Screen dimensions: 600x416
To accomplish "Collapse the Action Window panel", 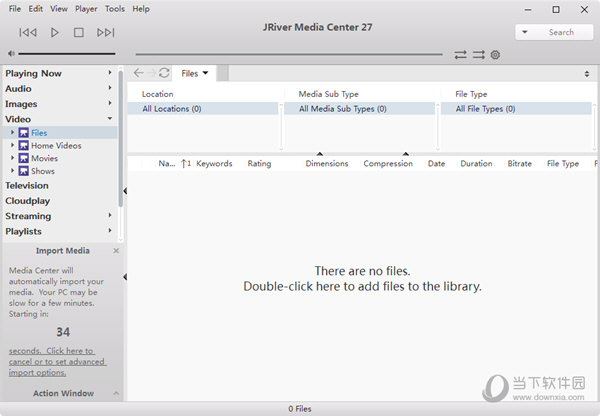I will pos(116,393).
